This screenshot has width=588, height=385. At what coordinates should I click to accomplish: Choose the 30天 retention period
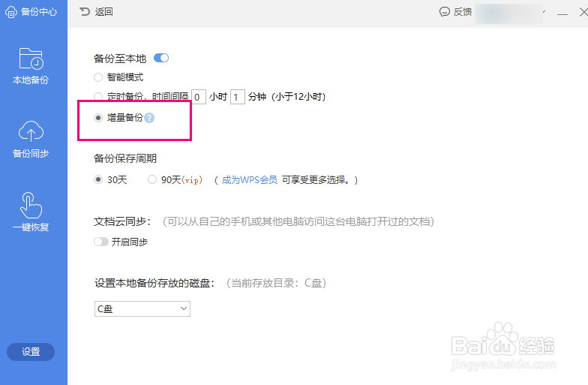(97, 179)
